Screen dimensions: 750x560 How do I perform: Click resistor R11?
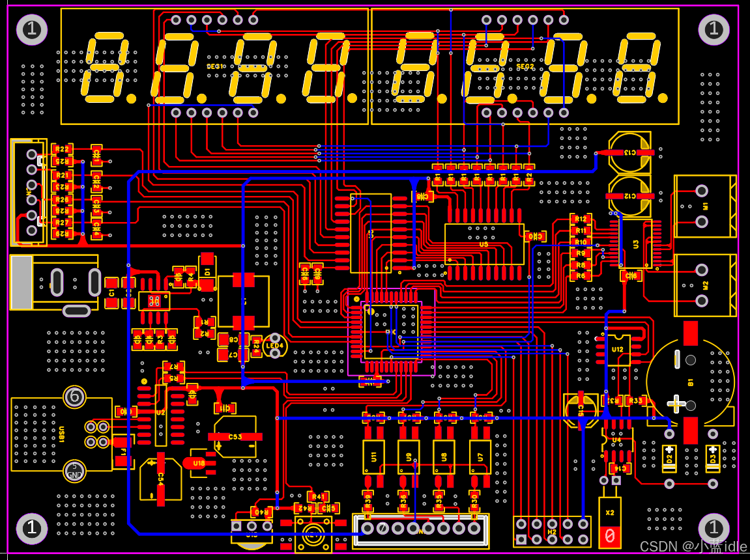click(581, 231)
